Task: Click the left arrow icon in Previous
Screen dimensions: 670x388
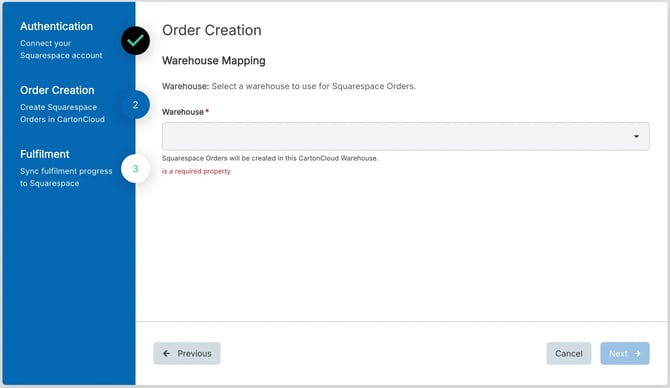Action: tap(167, 353)
